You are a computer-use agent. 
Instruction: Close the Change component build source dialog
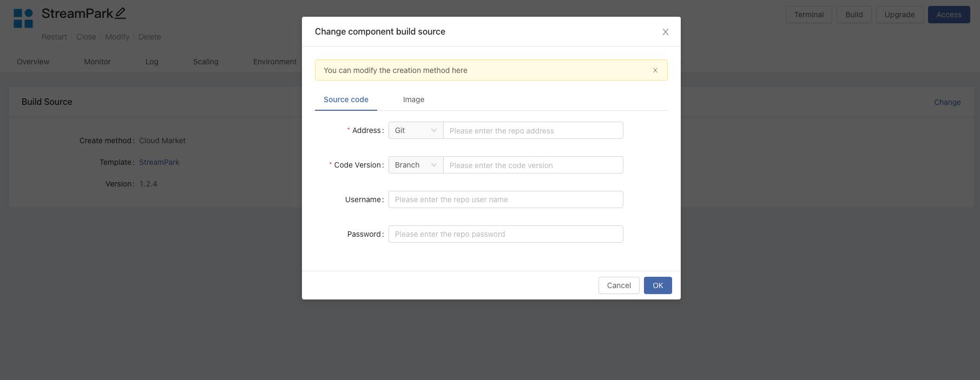click(x=665, y=32)
